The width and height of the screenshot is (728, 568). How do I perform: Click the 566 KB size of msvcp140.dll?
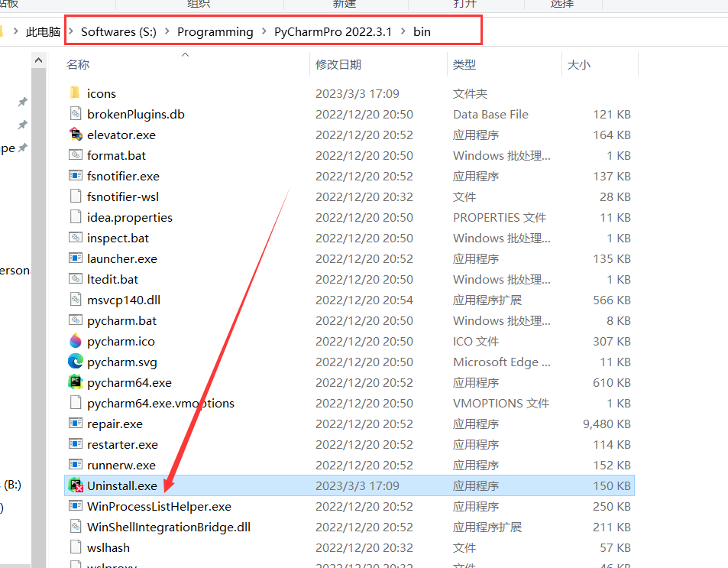612,300
